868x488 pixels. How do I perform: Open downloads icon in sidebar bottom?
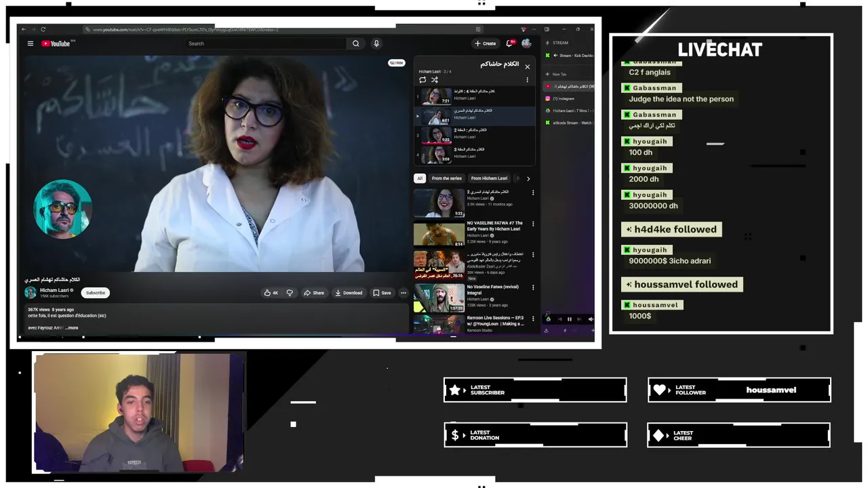[x=546, y=331]
